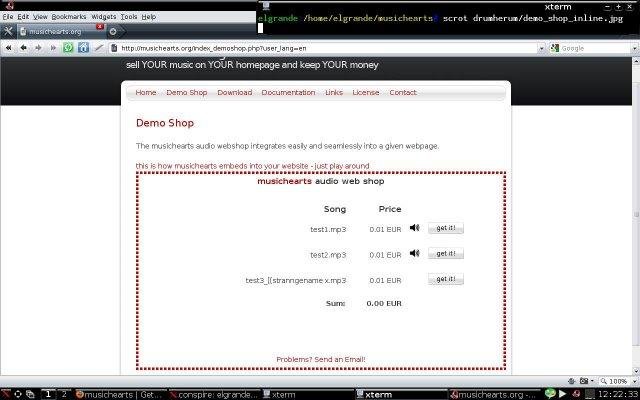640x400 pixels.
Task: Reload the page with the green button
Action: 68,48
